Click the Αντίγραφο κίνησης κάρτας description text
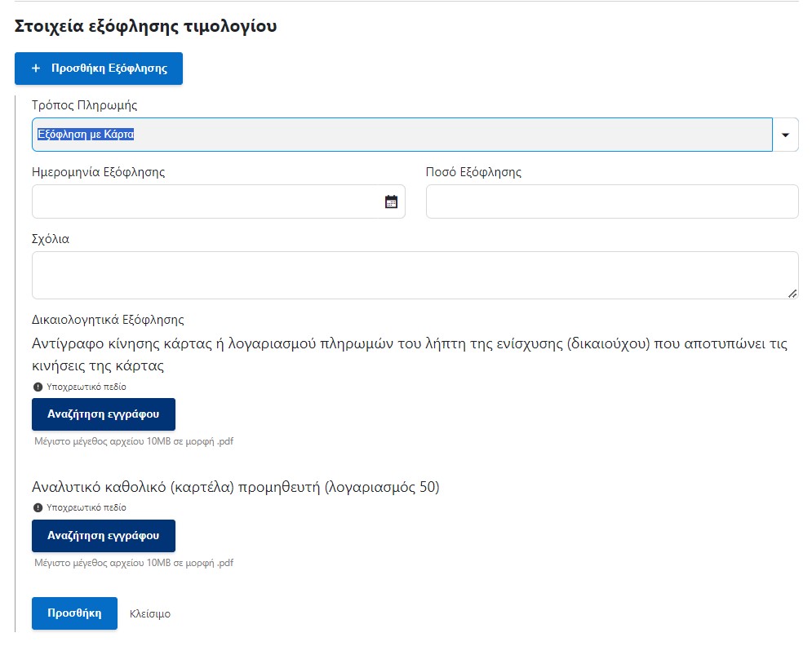 410,355
